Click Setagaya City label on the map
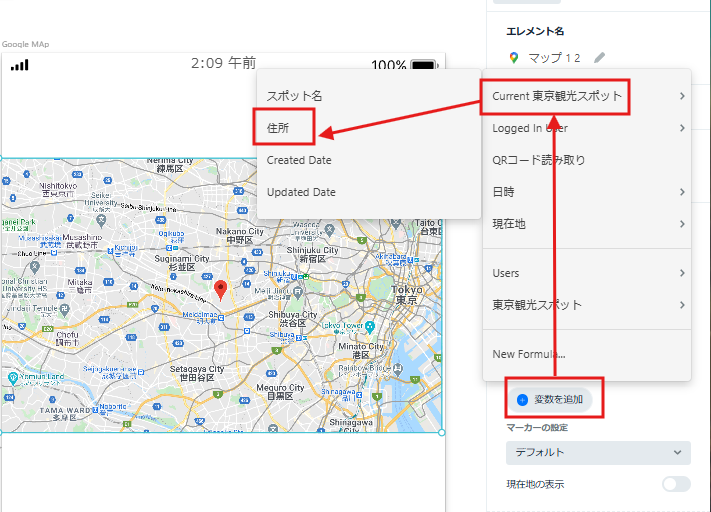The image size is (711, 512). click(x=197, y=373)
